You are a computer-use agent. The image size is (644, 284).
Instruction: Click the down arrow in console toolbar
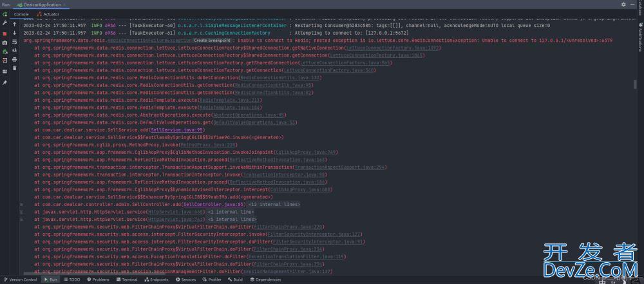coord(15,33)
